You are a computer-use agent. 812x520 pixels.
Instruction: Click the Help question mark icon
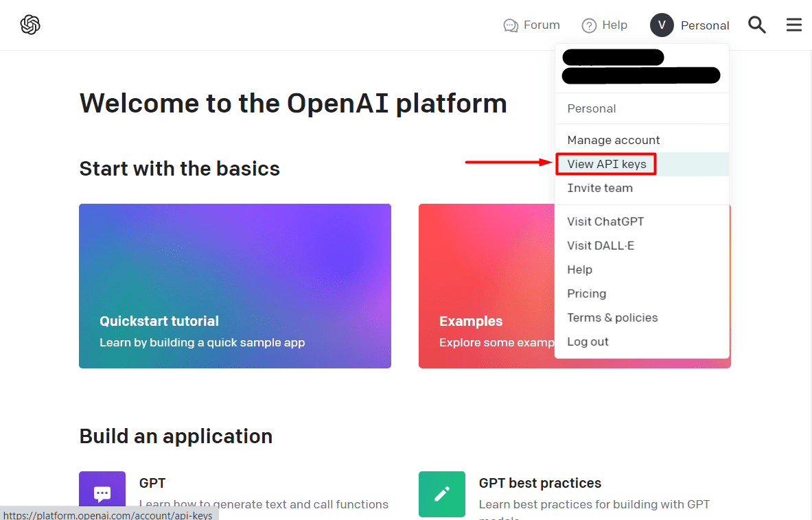(590, 25)
